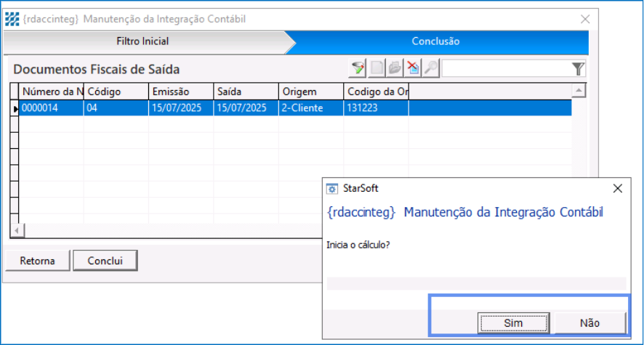Image resolution: width=644 pixels, height=345 pixels.
Task: Click the horizontal scrollbar left arrow
Action: coord(16,230)
